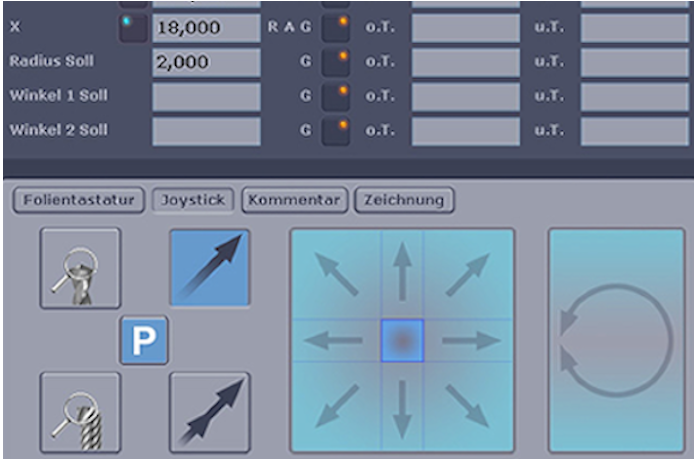Screen dimensions: 698x462
Task: Select the fast traverse single-arrow icon
Action: [x=210, y=267]
